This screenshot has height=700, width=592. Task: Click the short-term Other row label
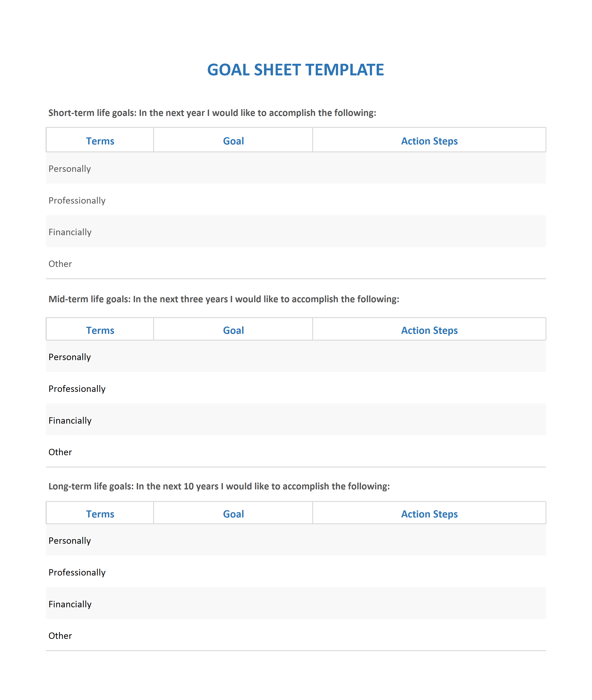click(60, 264)
